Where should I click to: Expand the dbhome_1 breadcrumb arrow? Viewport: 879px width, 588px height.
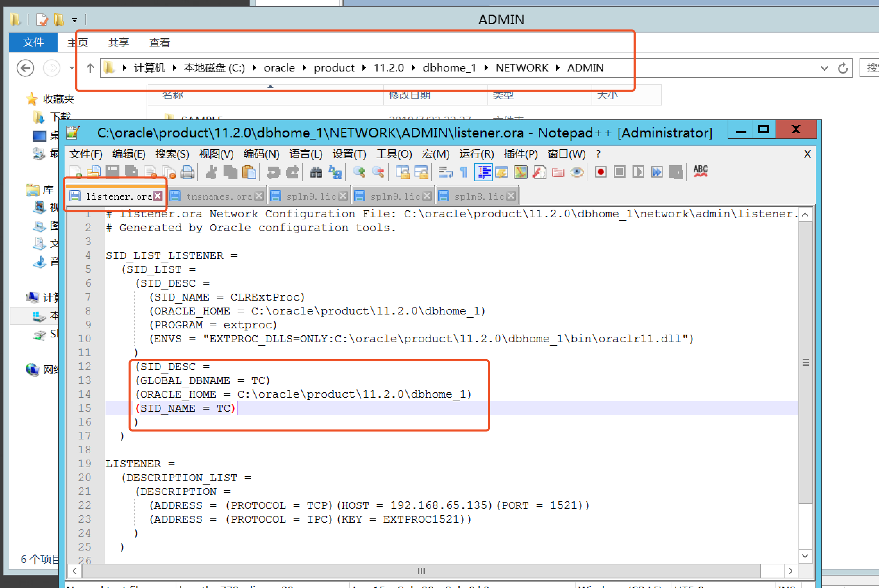coord(486,68)
